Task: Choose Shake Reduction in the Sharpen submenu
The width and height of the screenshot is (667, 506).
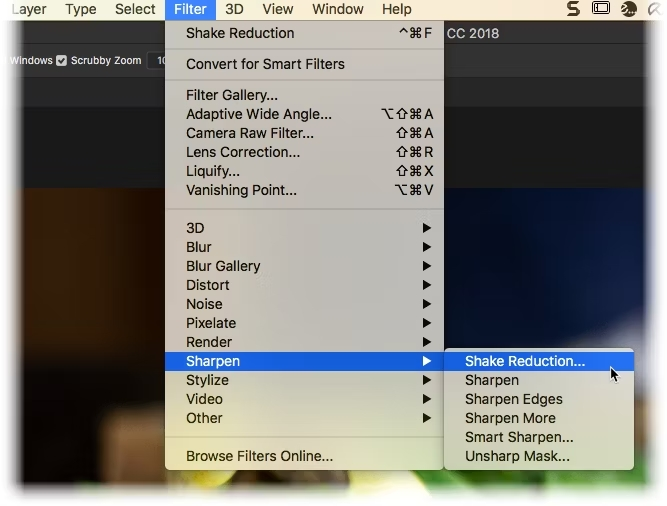Action: tap(525, 361)
